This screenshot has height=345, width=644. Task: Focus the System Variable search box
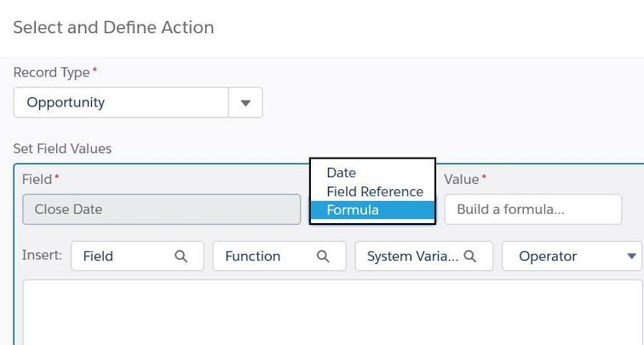(x=412, y=256)
